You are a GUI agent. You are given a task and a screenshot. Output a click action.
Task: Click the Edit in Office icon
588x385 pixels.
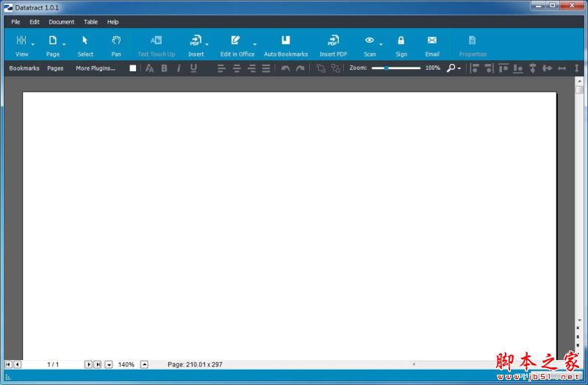(235, 40)
